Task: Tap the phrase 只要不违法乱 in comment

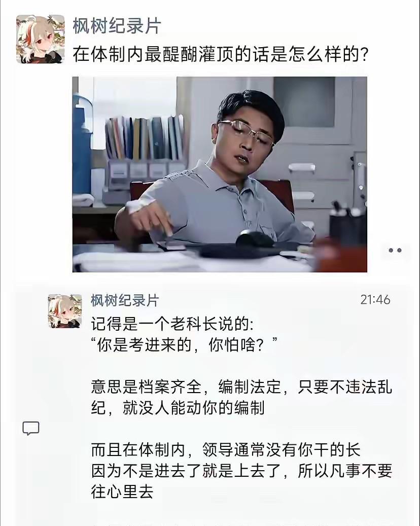Action: (345, 387)
